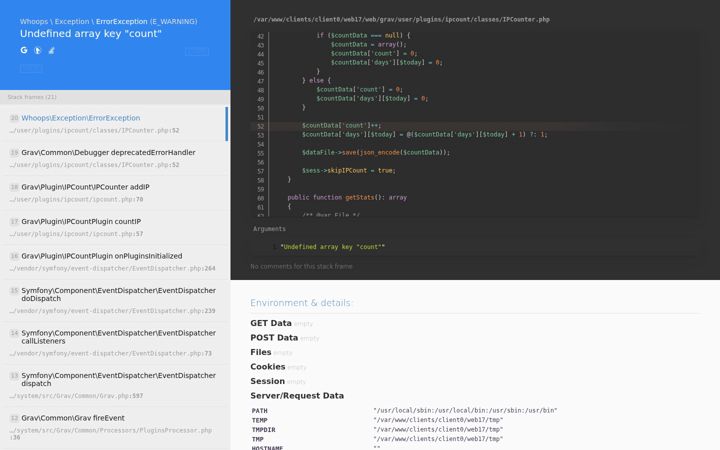Click the Stack frames (21) header
The image size is (720, 450).
(32, 97)
